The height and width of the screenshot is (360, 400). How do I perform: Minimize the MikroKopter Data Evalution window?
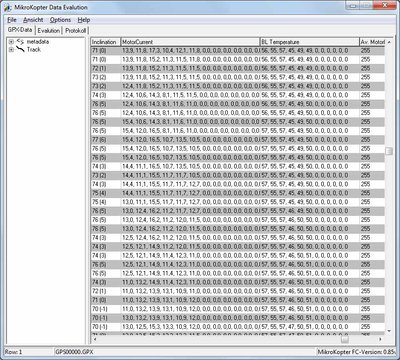(x=353, y=5)
